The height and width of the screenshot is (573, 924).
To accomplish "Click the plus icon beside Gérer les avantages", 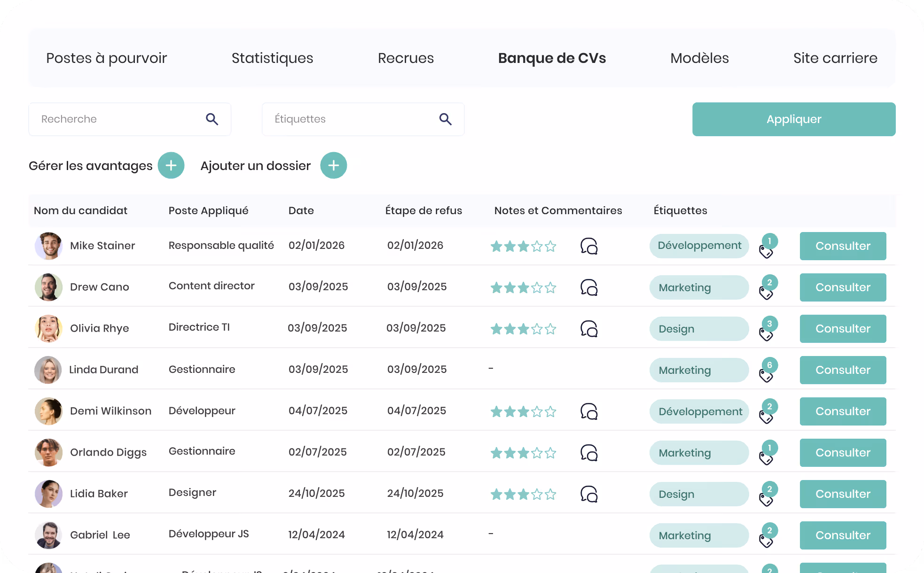I will pyautogui.click(x=171, y=165).
